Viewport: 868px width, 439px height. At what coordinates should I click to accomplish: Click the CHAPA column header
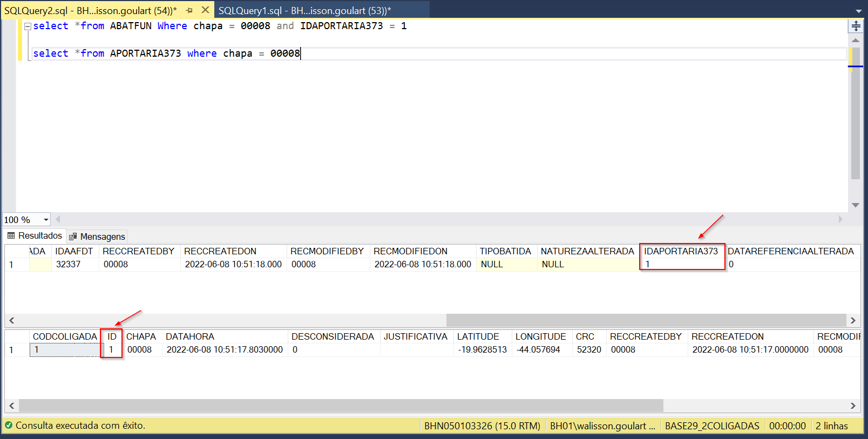141,336
